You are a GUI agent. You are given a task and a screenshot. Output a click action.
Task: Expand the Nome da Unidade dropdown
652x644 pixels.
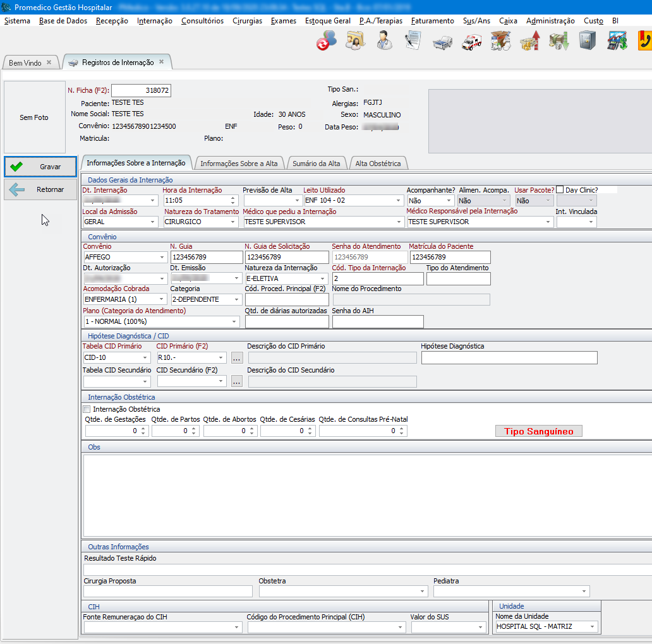(593, 627)
